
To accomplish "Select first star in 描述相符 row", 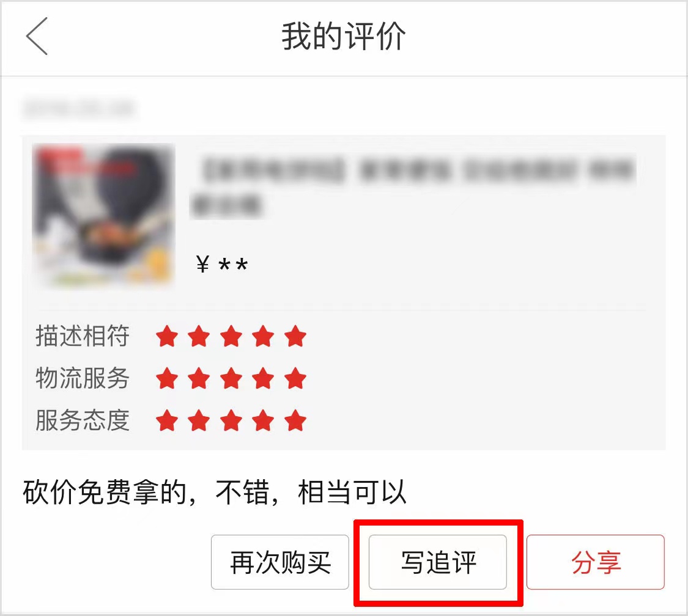I will point(167,336).
